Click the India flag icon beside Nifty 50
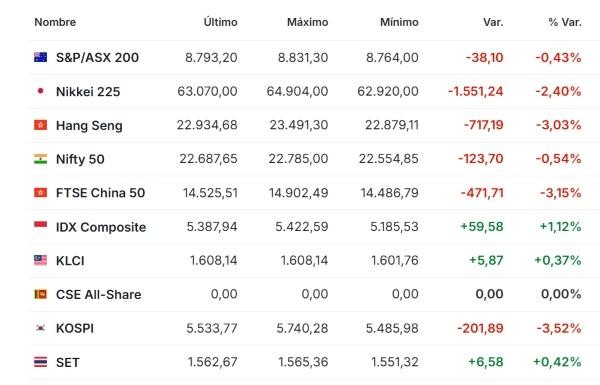The height and width of the screenshot is (385, 600). pyautogui.click(x=41, y=158)
